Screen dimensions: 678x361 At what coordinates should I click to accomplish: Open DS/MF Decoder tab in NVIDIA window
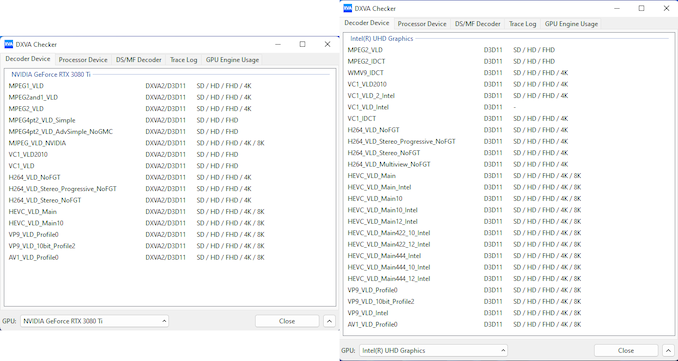pos(138,60)
